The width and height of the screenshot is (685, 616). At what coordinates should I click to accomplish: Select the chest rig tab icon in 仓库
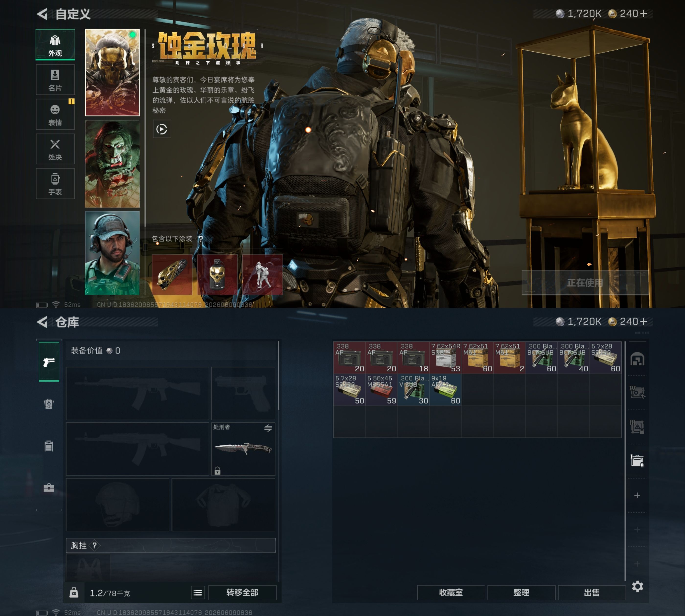(49, 446)
